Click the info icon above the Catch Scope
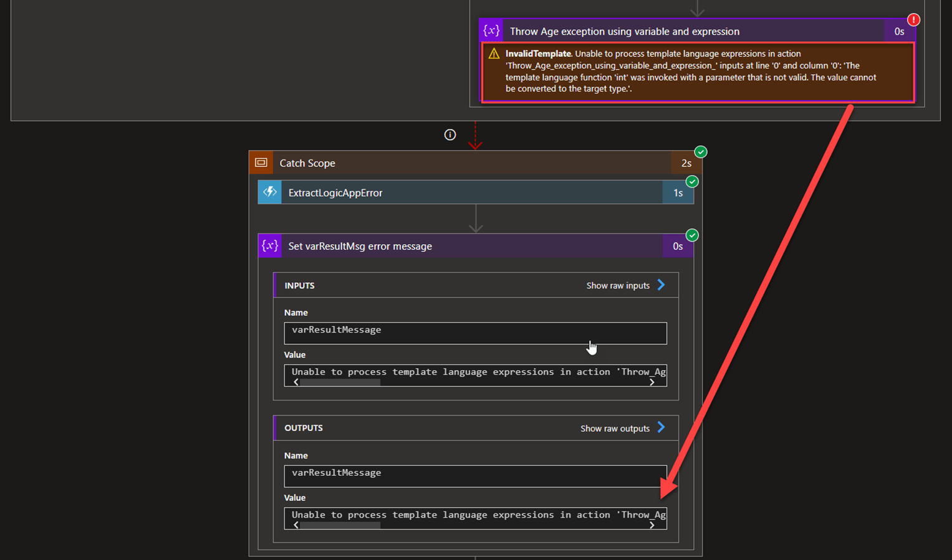The width and height of the screenshot is (952, 560). pos(450,135)
